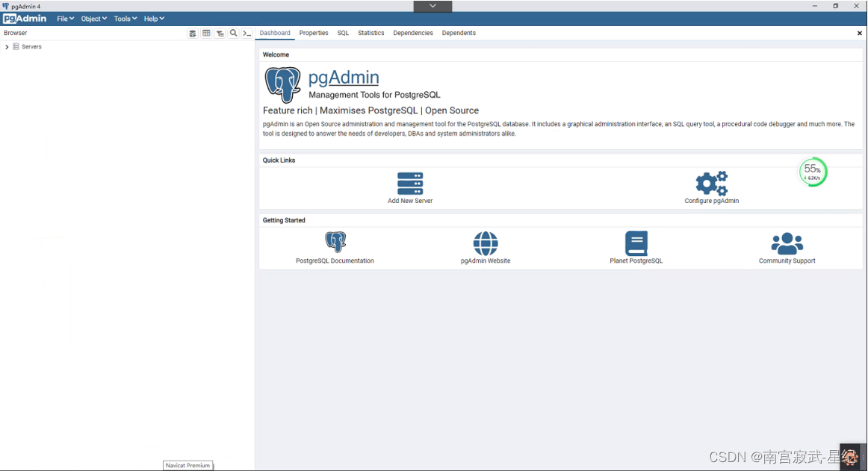Image resolution: width=868 pixels, height=471 pixels.
Task: Switch to the Dependents tab
Action: (x=459, y=33)
